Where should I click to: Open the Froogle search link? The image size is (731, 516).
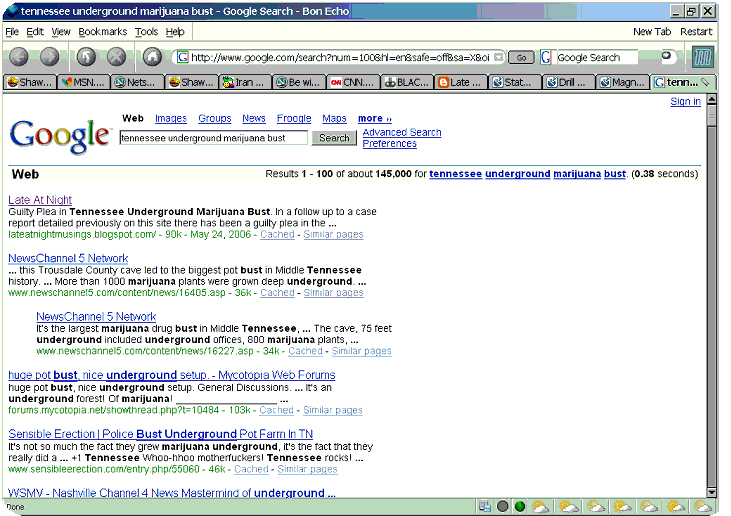pos(294,118)
